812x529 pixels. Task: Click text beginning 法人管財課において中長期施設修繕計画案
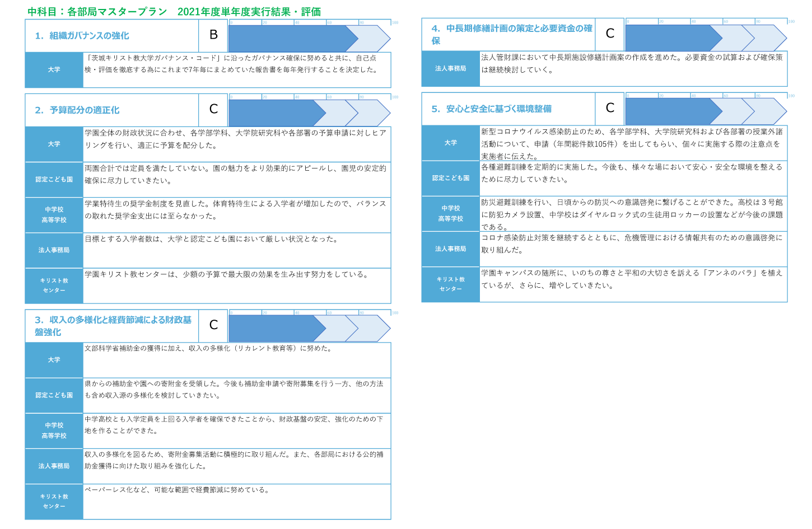[x=632, y=63]
